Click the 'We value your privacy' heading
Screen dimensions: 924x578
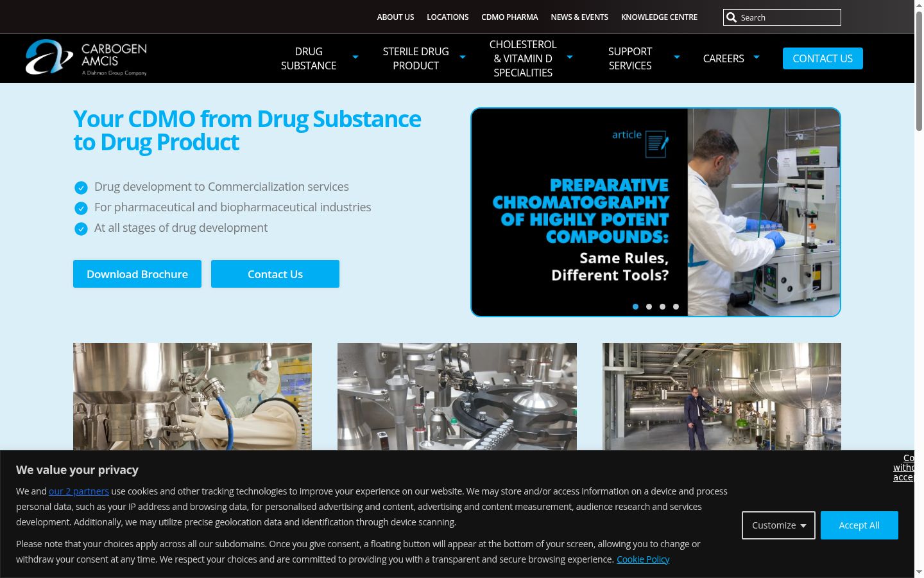coord(77,470)
